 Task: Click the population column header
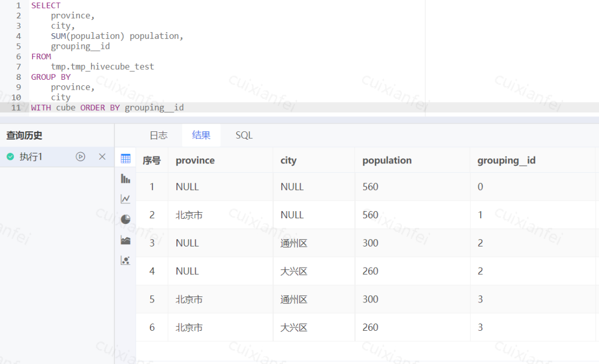coord(387,160)
